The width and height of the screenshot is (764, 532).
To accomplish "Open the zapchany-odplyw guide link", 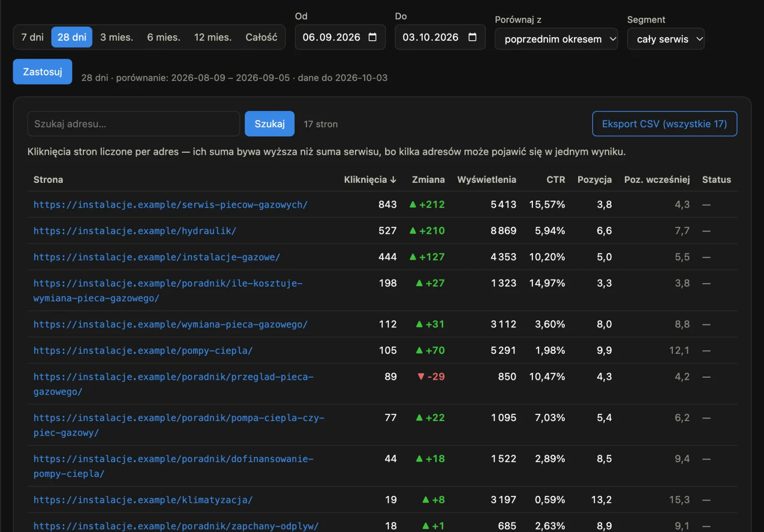I will 176,526.
